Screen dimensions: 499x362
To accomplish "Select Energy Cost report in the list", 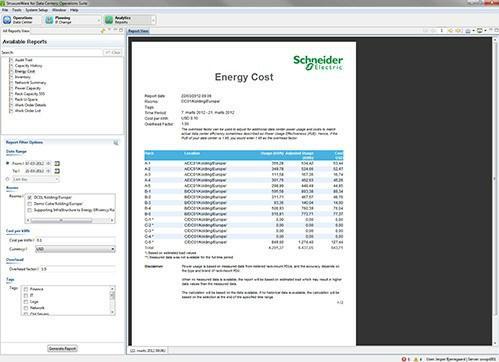I will click(x=25, y=71).
